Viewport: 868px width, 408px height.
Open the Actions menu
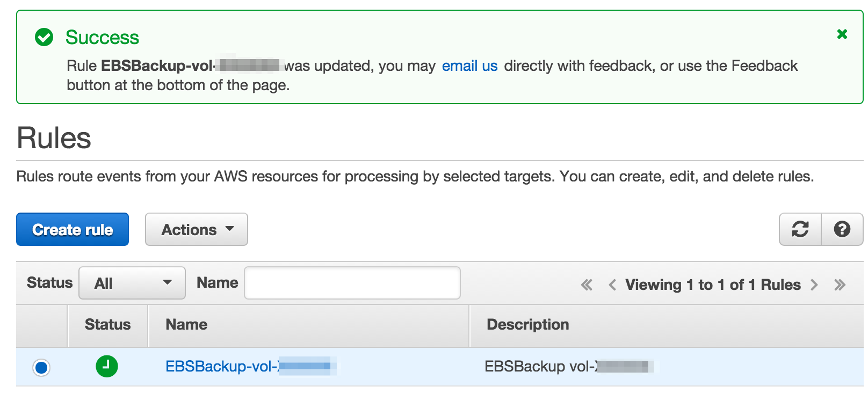pos(196,229)
